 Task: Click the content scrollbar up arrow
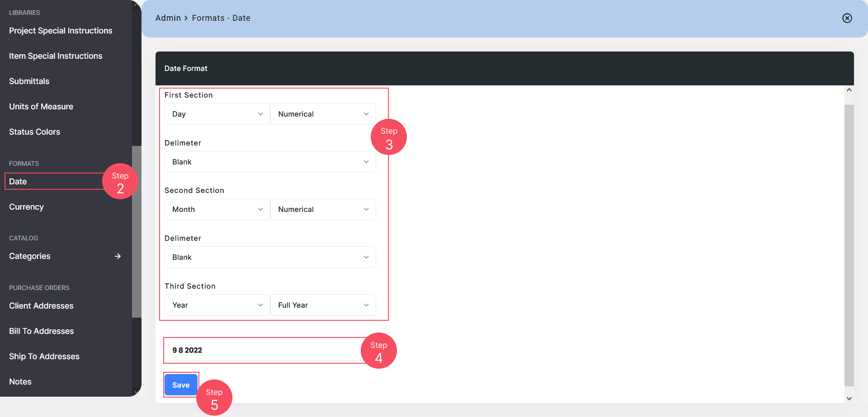tap(849, 90)
